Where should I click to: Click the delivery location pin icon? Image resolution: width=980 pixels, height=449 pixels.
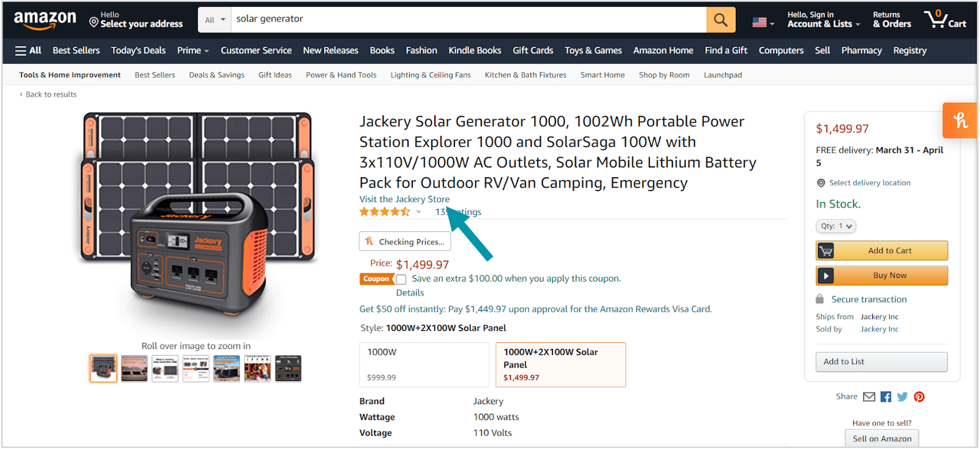(x=821, y=183)
